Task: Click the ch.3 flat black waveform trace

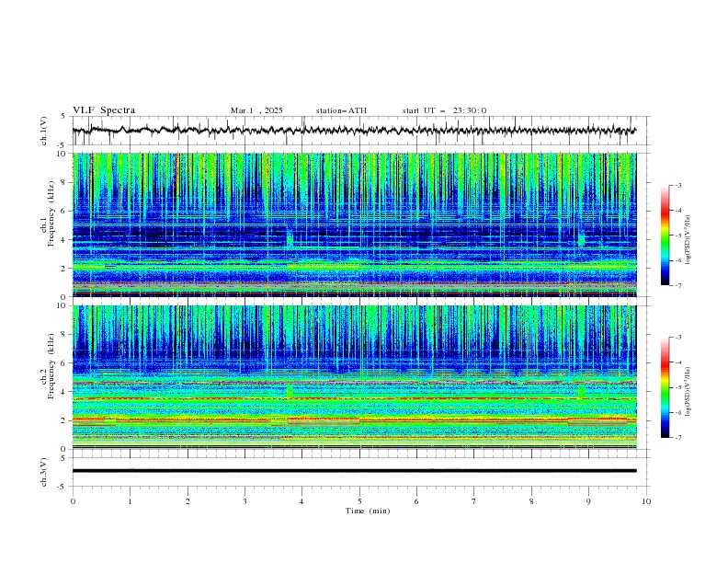Action: [x=354, y=471]
